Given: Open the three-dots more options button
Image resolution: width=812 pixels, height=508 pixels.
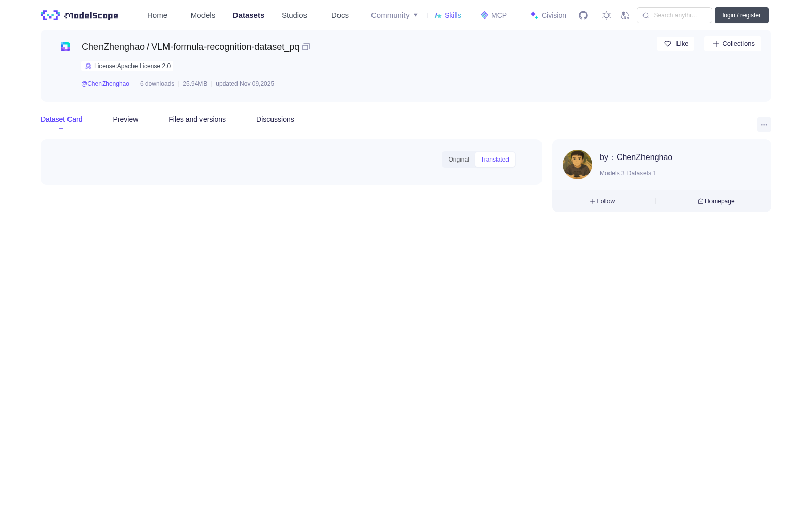Looking at the screenshot, I should 764,124.
